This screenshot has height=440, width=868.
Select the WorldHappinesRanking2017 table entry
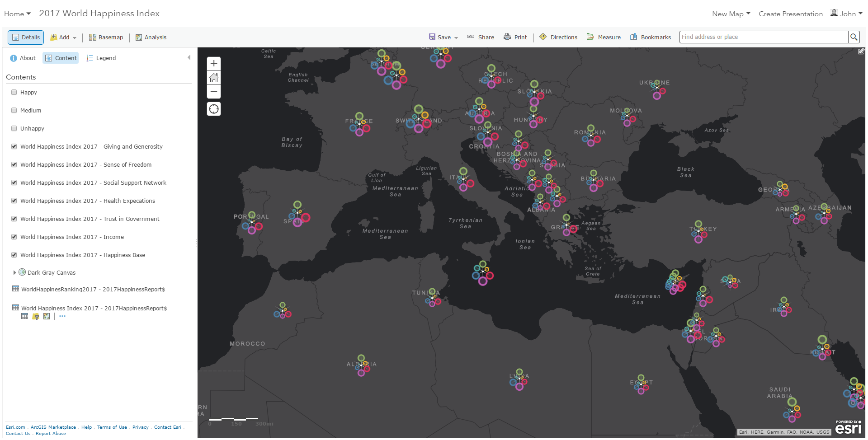click(x=93, y=289)
